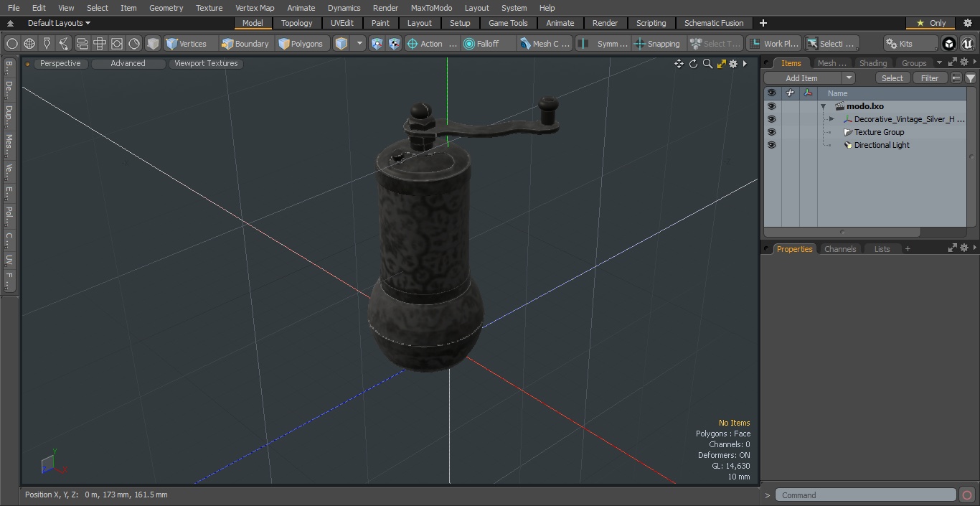Viewport: 980px width, 506px height.
Task: Click the Unreal Engine icon in toolbar
Action: 968,44
